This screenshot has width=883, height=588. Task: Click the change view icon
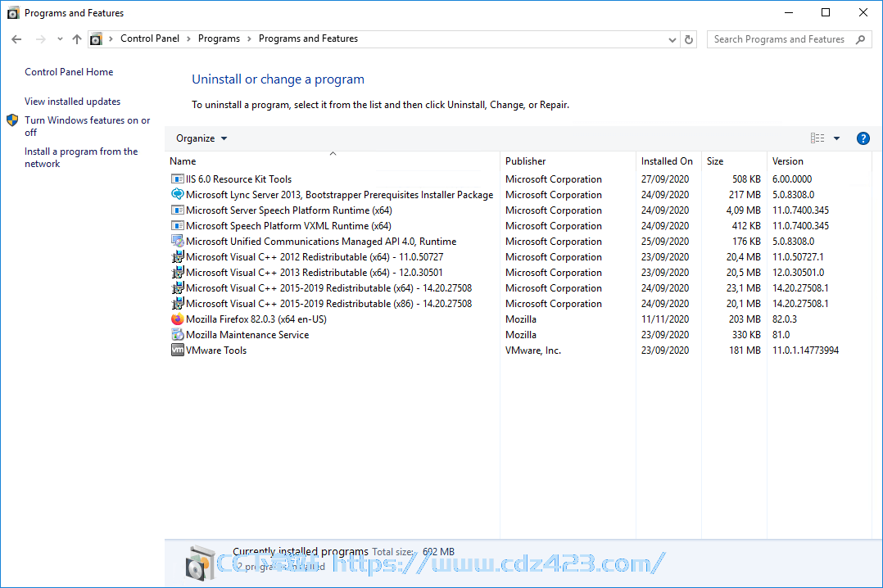(817, 138)
